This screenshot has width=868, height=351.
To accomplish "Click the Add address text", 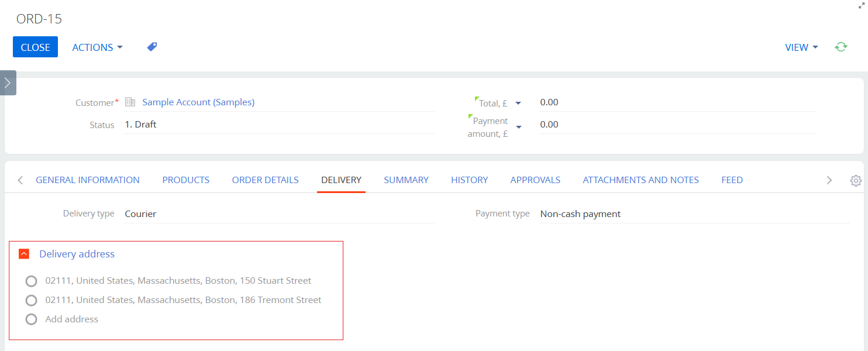I will [72, 319].
